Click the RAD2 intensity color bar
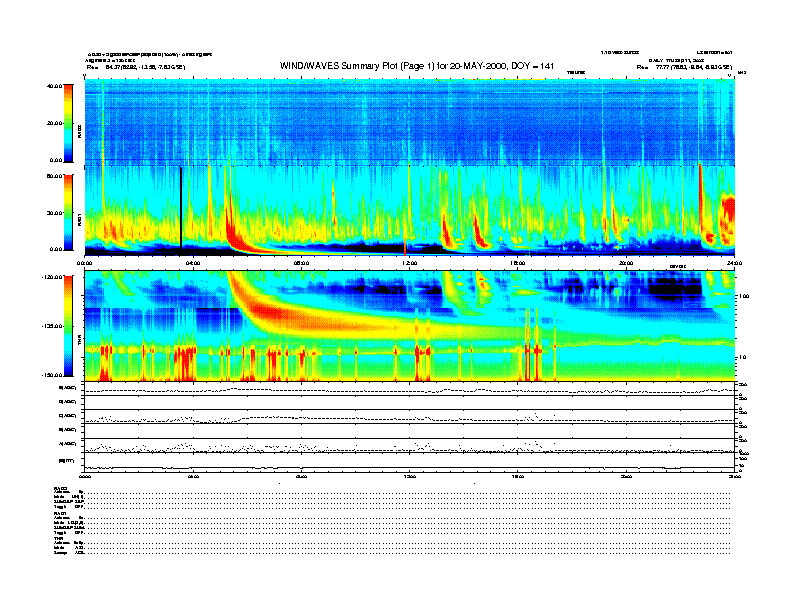The height and width of the screenshot is (612, 792). click(x=68, y=123)
